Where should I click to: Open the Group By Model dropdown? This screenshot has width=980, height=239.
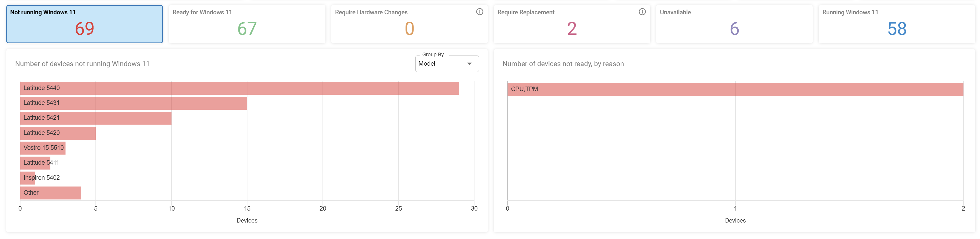[x=447, y=64]
